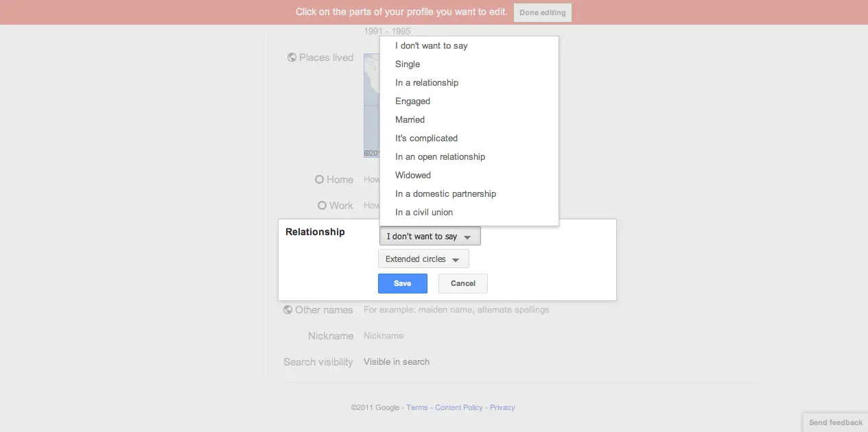Choose 'Widowed' in the dropdown list

tap(413, 176)
